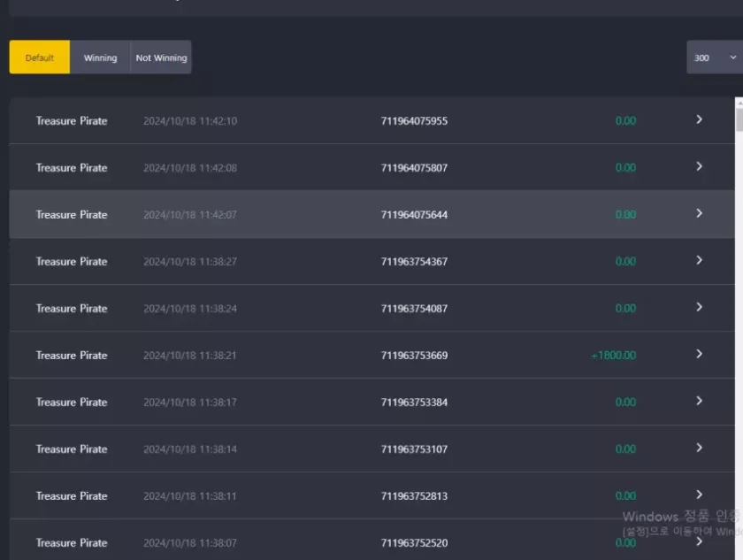Screen dimensions: 743x560
Task: Expand row arrow for 711963752813
Action: (699, 495)
